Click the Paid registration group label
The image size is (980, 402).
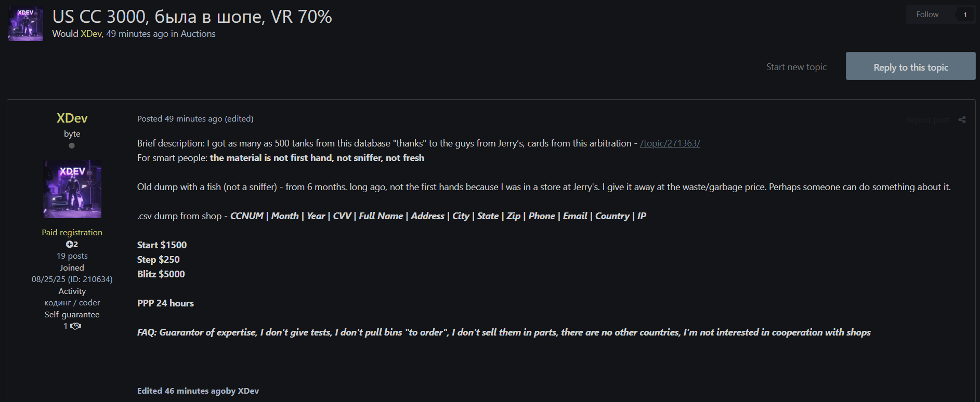pos(72,233)
